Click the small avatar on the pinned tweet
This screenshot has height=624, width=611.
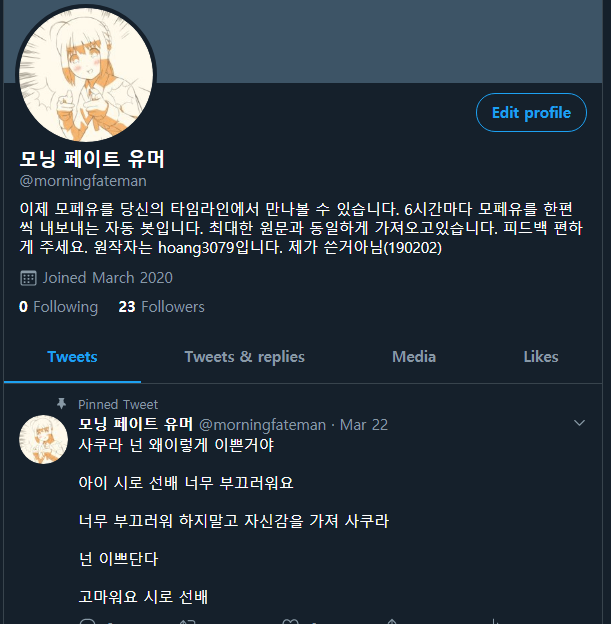43,439
